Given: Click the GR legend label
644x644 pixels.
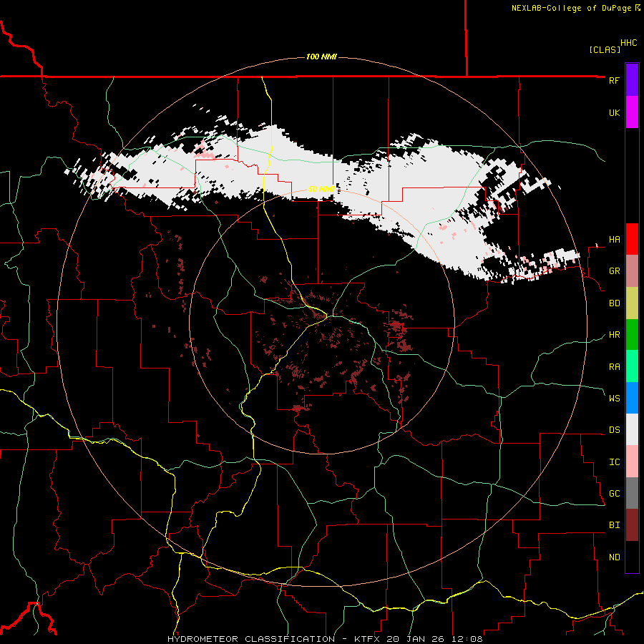Looking at the screenshot, I should 614,271.
